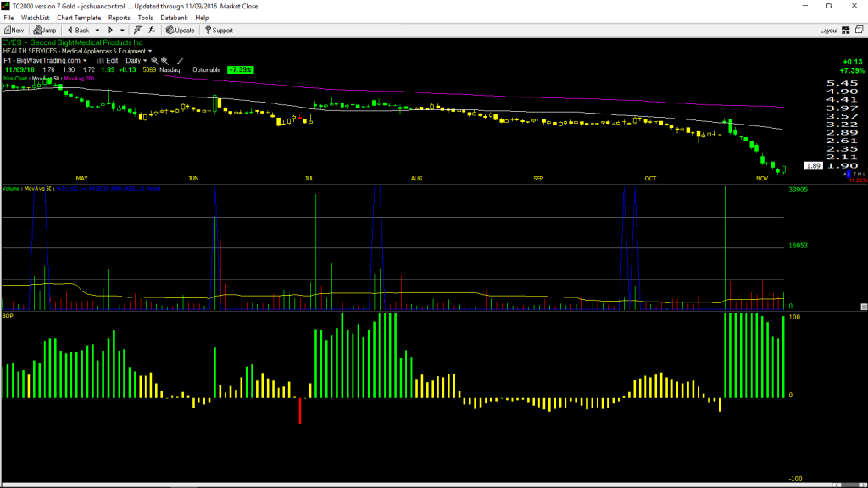The height and width of the screenshot is (488, 868).
Task: Open the Jump tool
Action: click(x=45, y=30)
